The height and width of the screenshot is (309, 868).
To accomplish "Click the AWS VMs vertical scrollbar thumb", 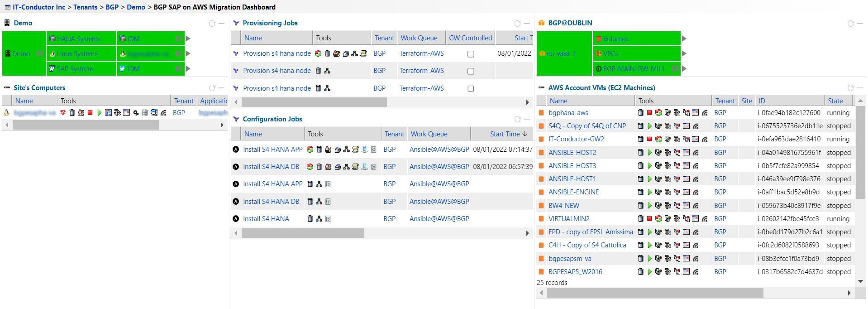I will 860,153.
